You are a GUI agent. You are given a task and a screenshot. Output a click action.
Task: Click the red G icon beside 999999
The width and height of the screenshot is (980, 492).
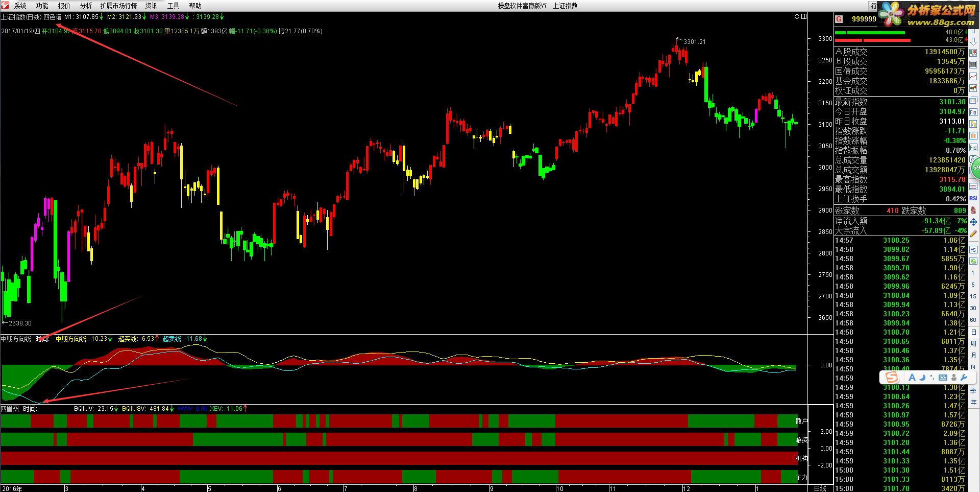[x=839, y=19]
